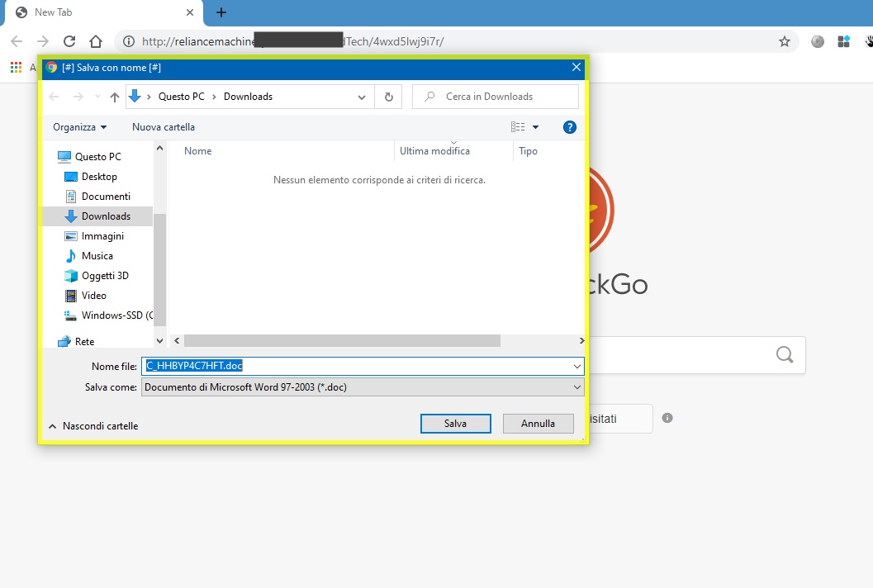Open the Organizza menu

click(79, 127)
